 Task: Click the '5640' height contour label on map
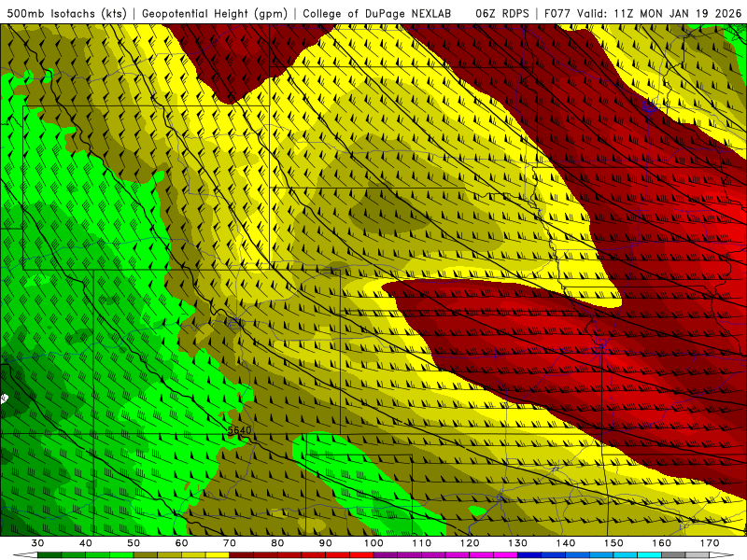(x=239, y=430)
